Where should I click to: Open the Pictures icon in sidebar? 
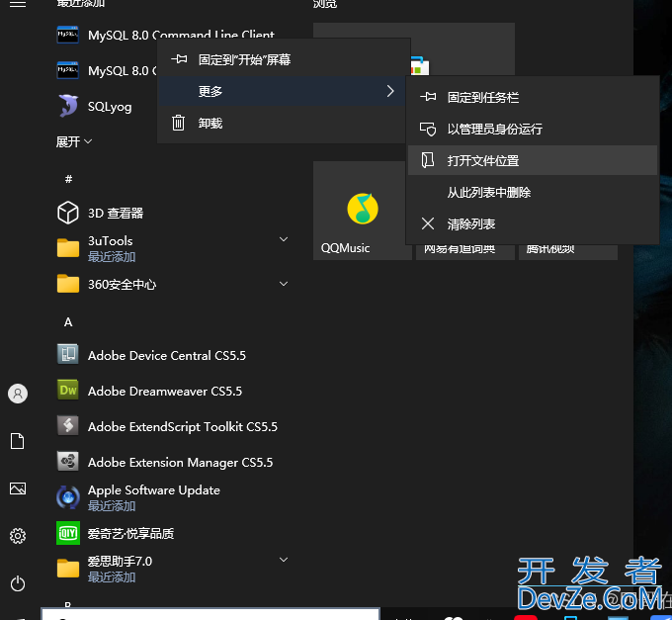(x=18, y=488)
